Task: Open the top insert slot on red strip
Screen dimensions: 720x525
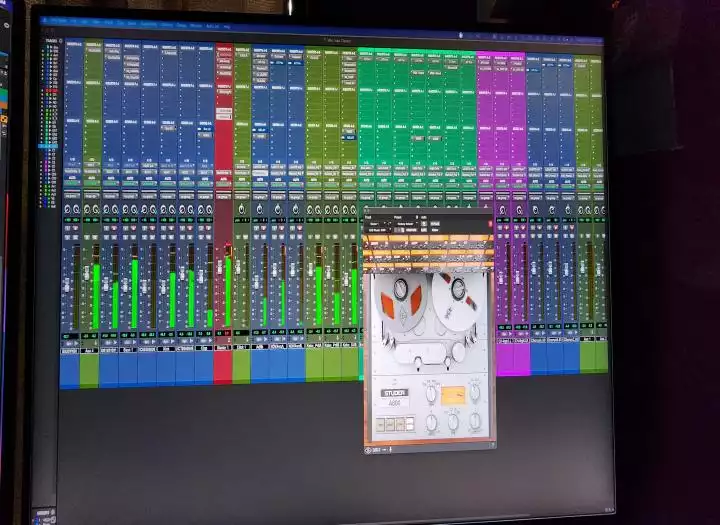Action: pyautogui.click(x=225, y=56)
